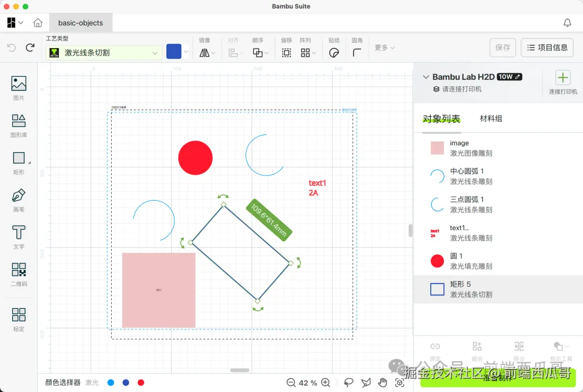
Task: Click the plus connect printer icon
Action: click(x=563, y=78)
